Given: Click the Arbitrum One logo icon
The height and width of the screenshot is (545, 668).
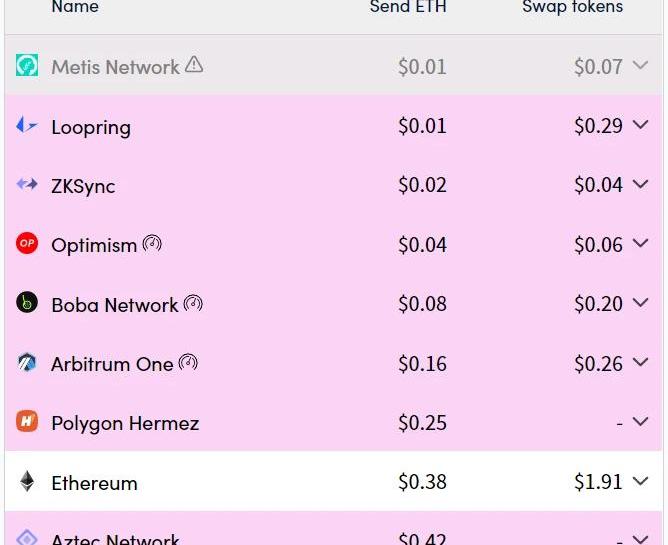Looking at the screenshot, I should [x=27, y=363].
